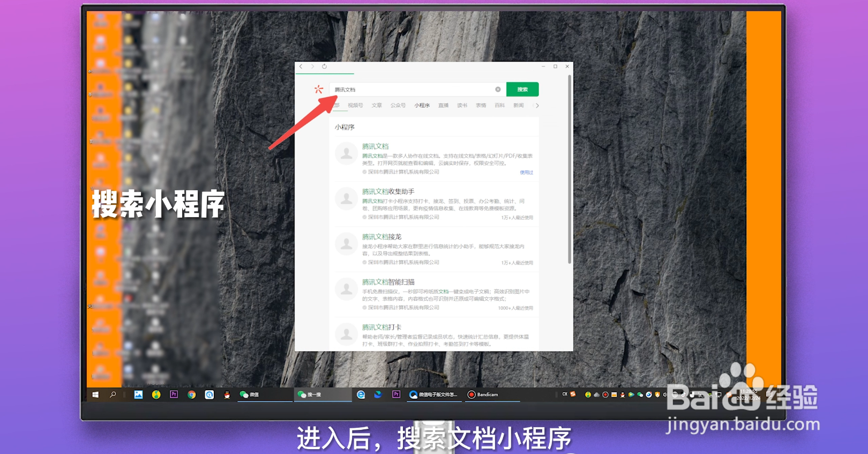Open first Premiere Pro taskbar icon
The image size is (868, 454).
pyautogui.click(x=174, y=395)
